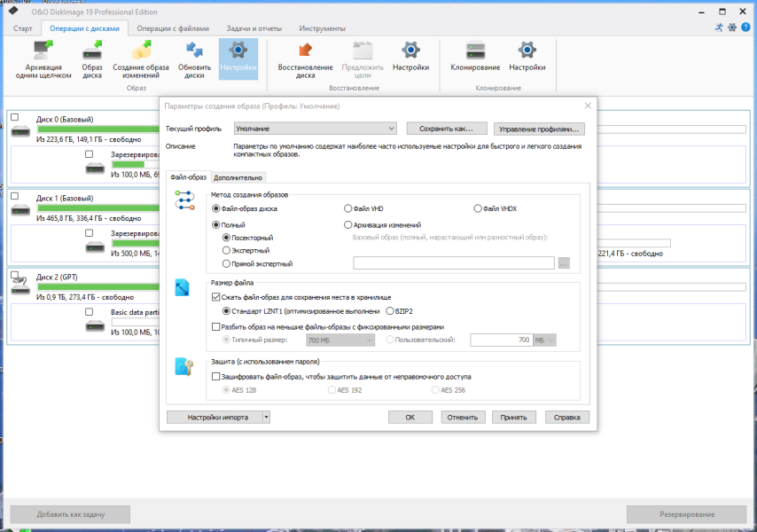The height and width of the screenshot is (532, 757).
Task: Choose BZIP2 compression option
Action: coord(390,311)
